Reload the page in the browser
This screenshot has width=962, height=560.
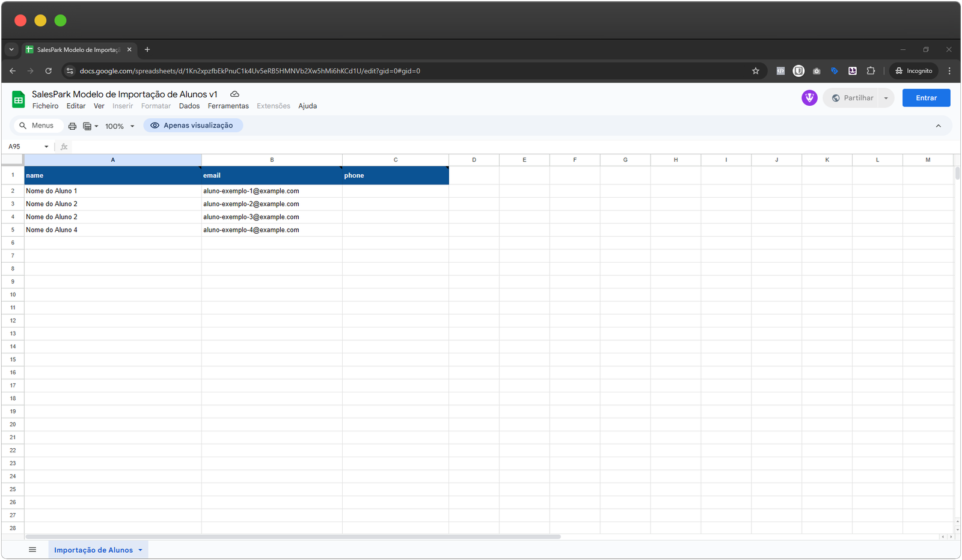pyautogui.click(x=48, y=71)
